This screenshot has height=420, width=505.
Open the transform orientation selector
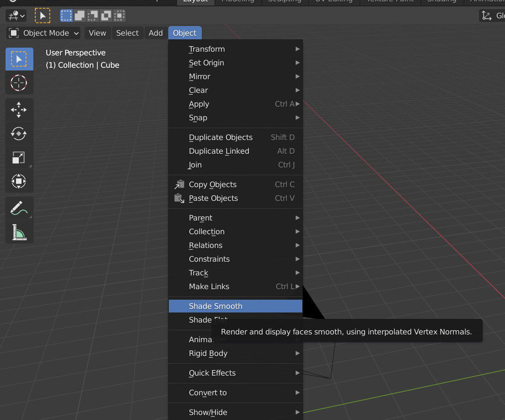coord(492,16)
